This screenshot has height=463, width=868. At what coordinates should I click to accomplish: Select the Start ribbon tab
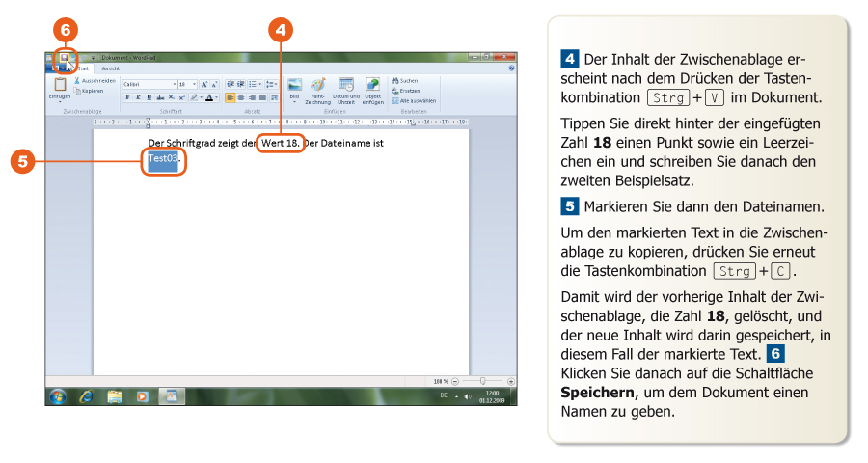click(82, 68)
